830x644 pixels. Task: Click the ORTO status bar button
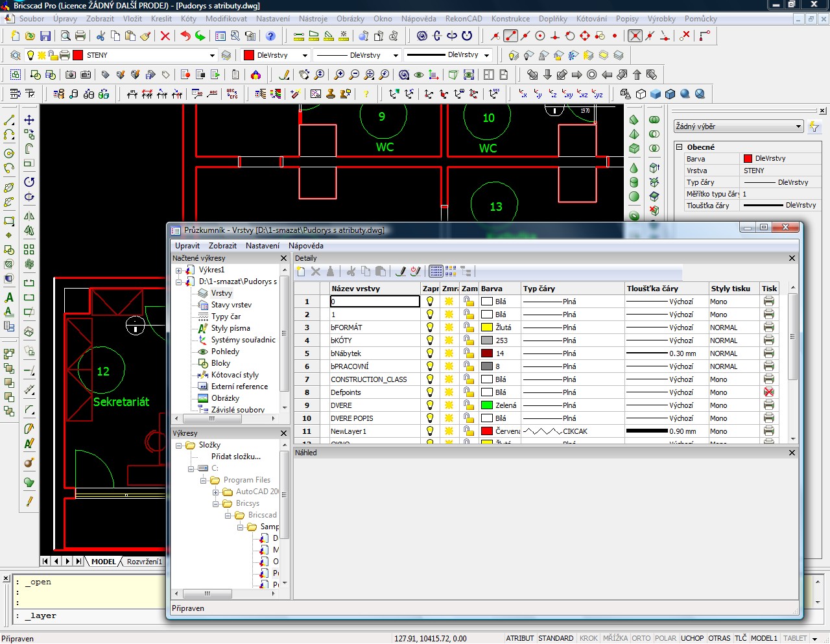tap(641, 638)
